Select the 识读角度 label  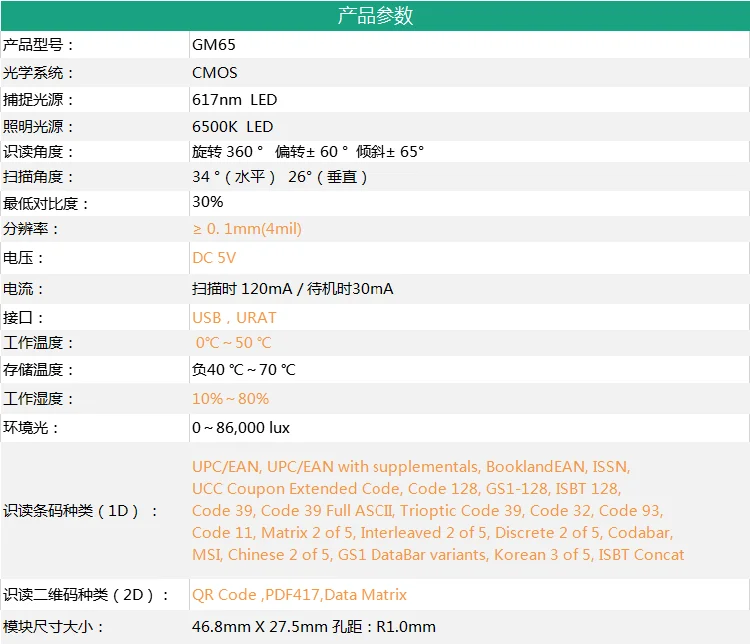tap(38, 152)
